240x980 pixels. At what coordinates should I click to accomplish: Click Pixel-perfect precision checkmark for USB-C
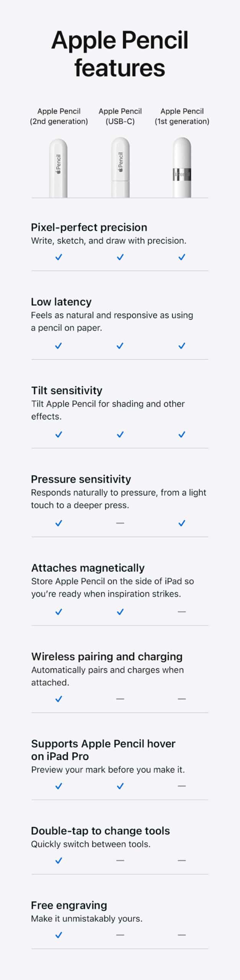click(x=120, y=257)
